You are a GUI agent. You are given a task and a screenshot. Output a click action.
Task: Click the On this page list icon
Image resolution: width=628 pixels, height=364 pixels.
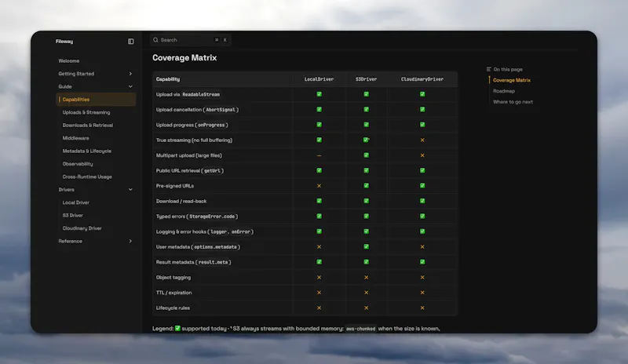(x=488, y=69)
